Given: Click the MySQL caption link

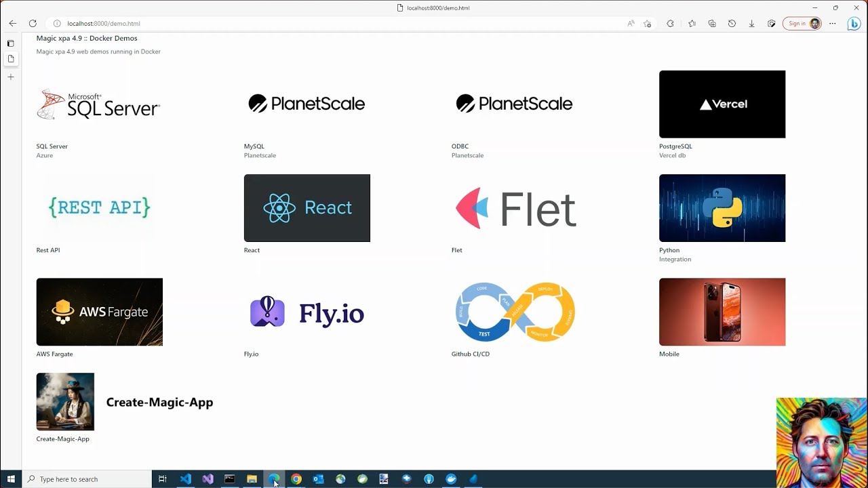Looking at the screenshot, I should 254,146.
